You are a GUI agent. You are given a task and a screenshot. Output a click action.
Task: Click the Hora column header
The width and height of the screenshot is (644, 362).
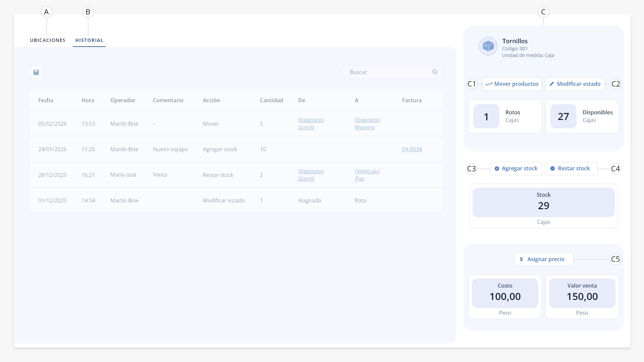[88, 100]
